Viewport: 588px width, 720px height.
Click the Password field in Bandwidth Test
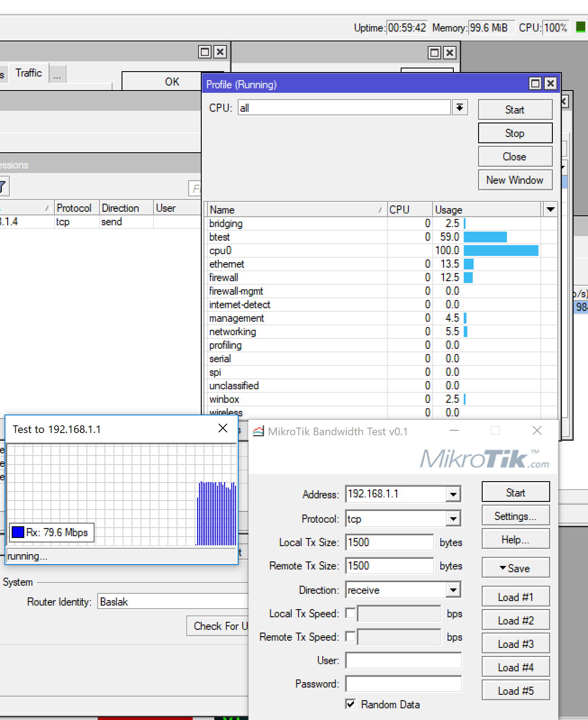click(403, 684)
